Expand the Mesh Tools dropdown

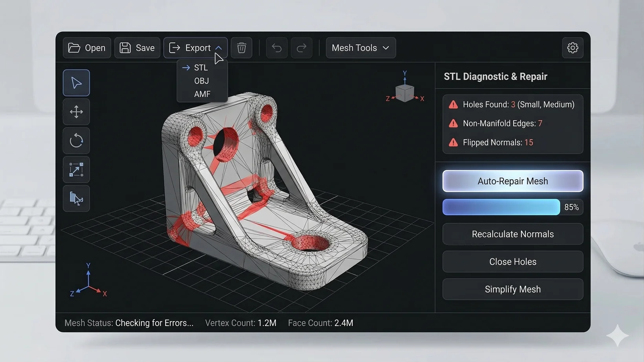point(360,47)
